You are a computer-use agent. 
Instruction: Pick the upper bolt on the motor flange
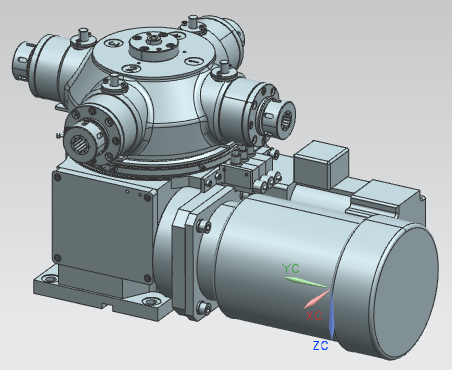[x=204, y=226]
